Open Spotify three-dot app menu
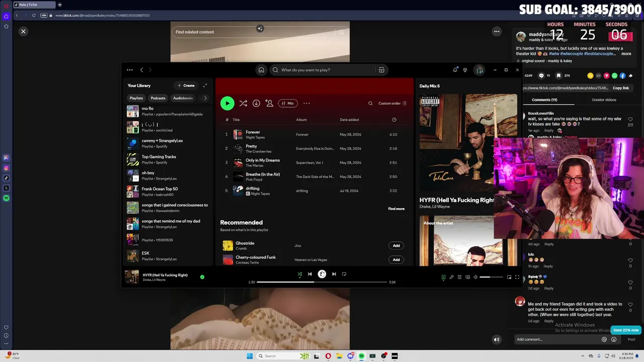 (130, 70)
